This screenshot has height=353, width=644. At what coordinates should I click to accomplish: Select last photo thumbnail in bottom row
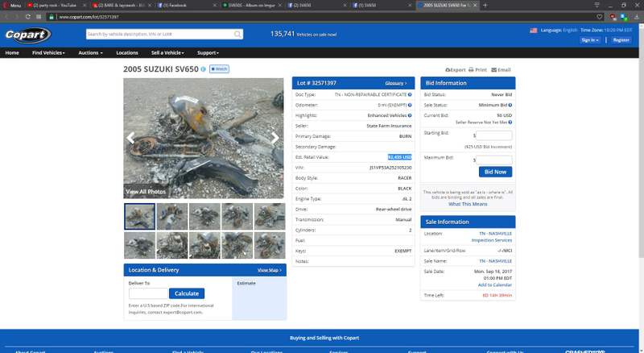pos(270,245)
